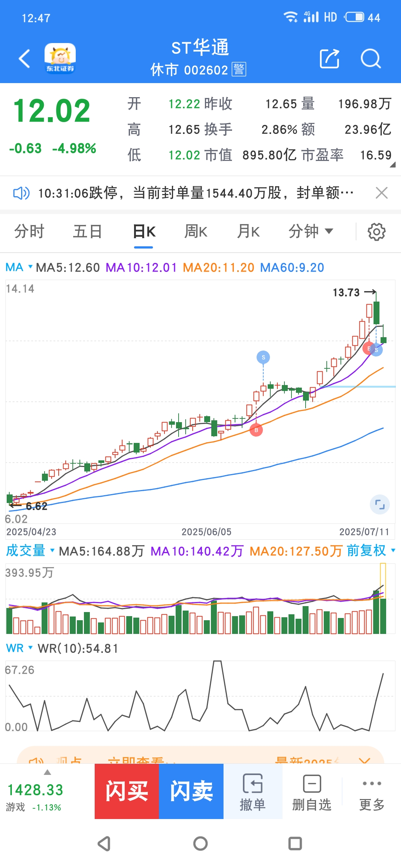Tap the 市值 895.80亿 value
This screenshot has height=868, width=401.
click(270, 155)
